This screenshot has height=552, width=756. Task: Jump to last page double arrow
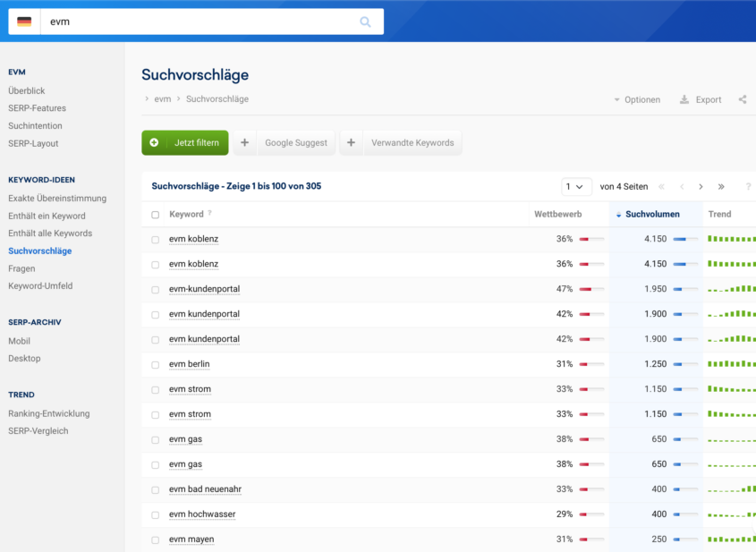coord(721,187)
